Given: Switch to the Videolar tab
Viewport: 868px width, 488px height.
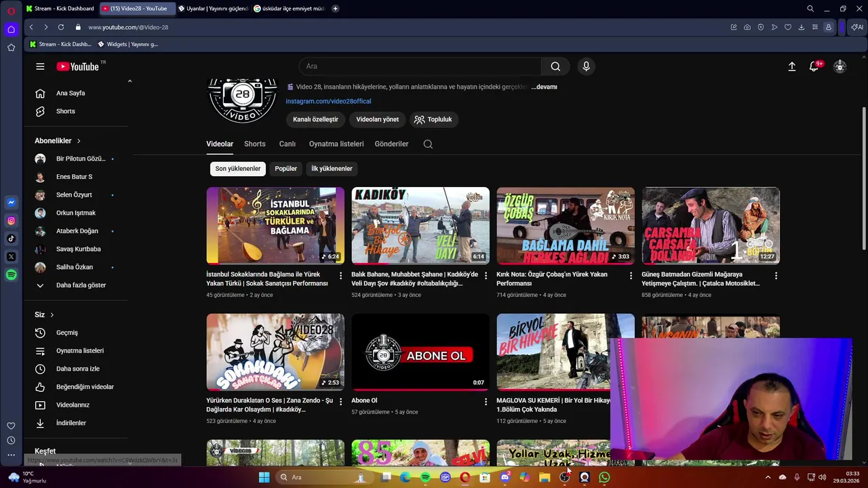Looking at the screenshot, I should coord(220,144).
